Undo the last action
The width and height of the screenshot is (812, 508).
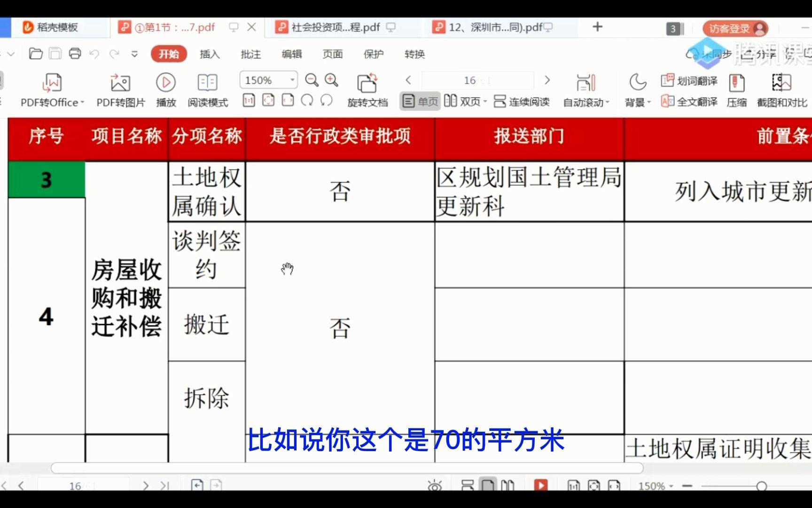[x=94, y=54]
